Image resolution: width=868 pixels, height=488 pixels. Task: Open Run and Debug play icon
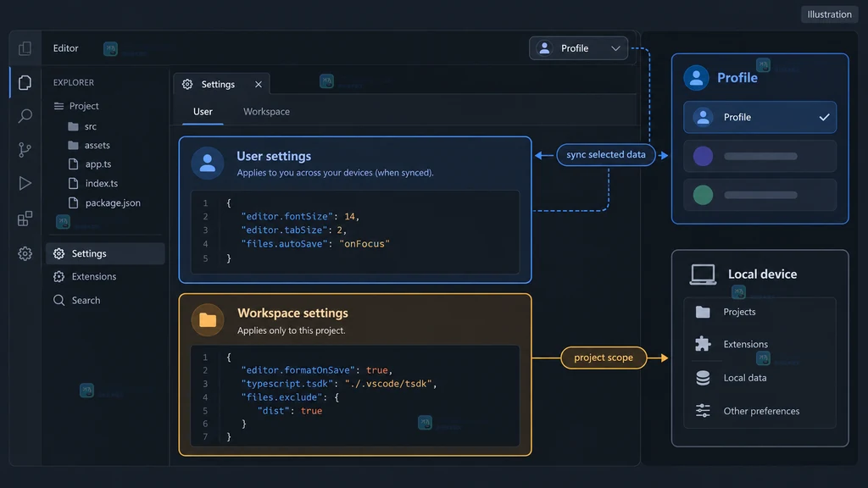pos(25,183)
